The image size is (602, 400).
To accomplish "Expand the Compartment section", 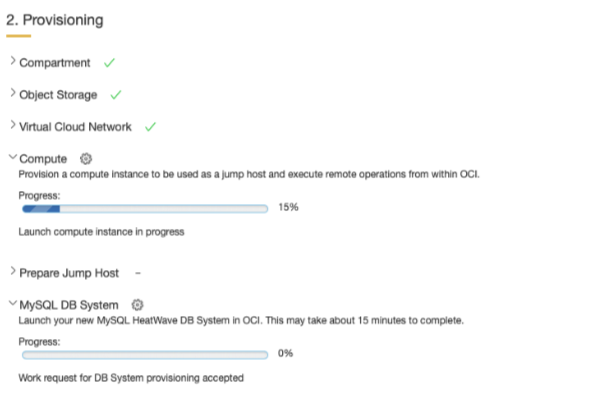I will pyautogui.click(x=12, y=62).
